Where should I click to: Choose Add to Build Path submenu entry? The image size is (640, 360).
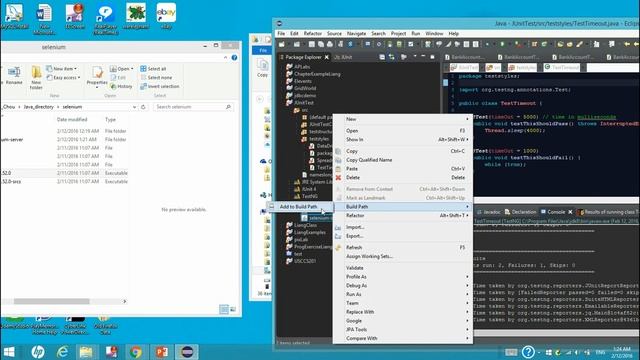[x=298, y=207]
